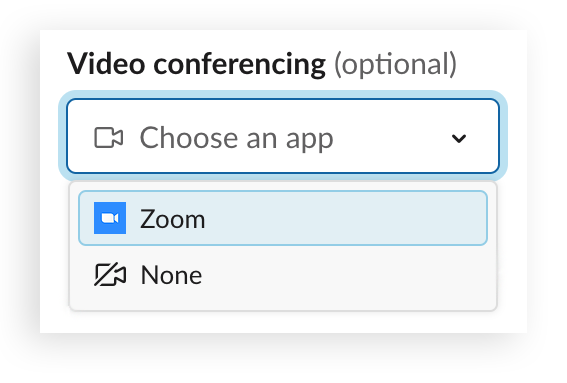Click the down arrow to close the app list
The width and height of the screenshot is (567, 383).
[x=459, y=138]
